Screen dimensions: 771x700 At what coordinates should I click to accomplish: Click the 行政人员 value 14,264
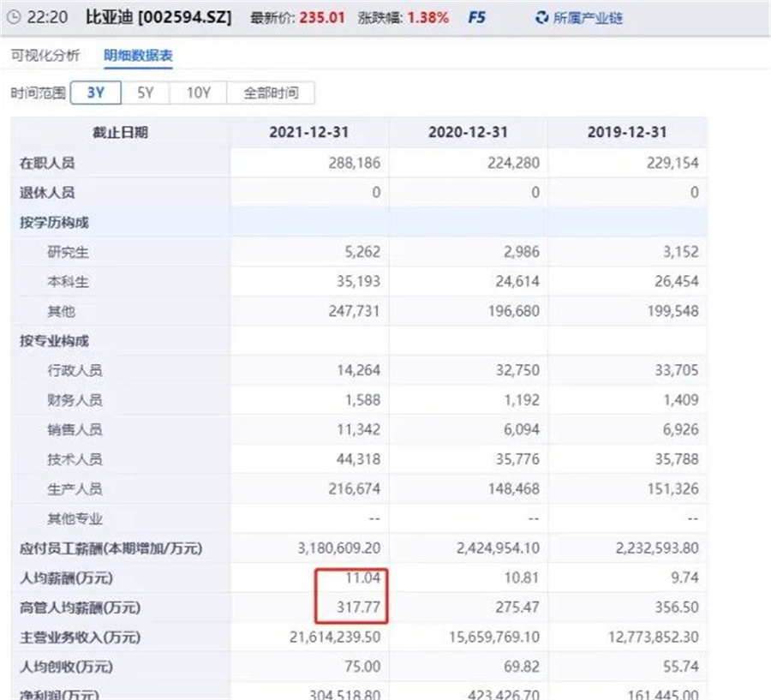click(x=358, y=370)
